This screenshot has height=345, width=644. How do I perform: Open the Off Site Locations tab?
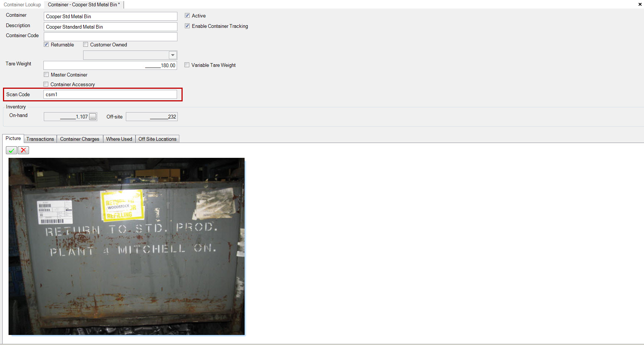157,139
